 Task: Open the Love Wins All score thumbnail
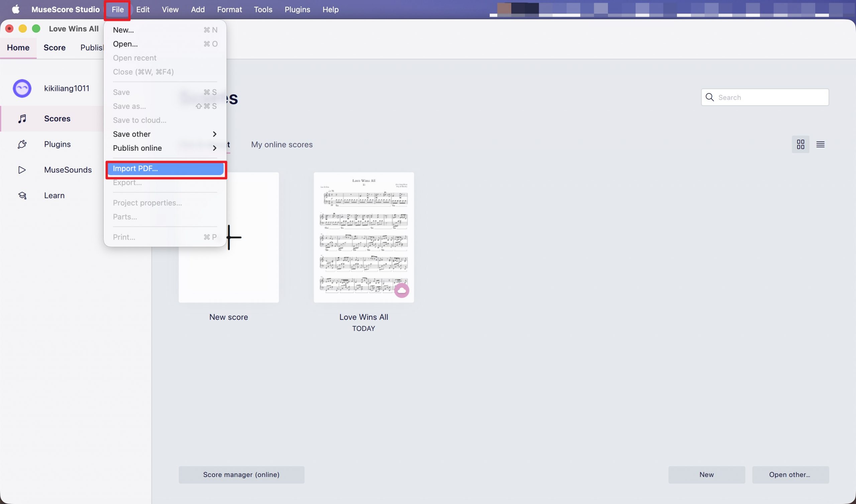[x=364, y=237]
